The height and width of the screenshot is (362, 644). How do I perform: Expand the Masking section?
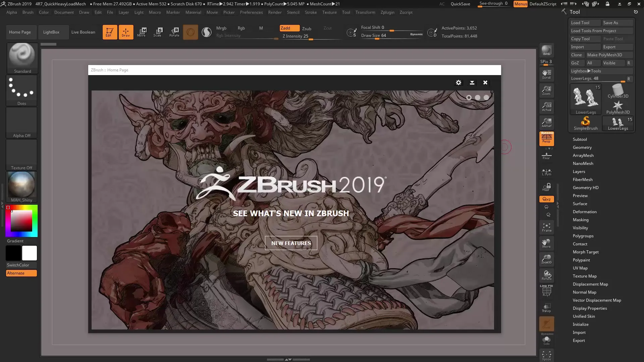581,220
